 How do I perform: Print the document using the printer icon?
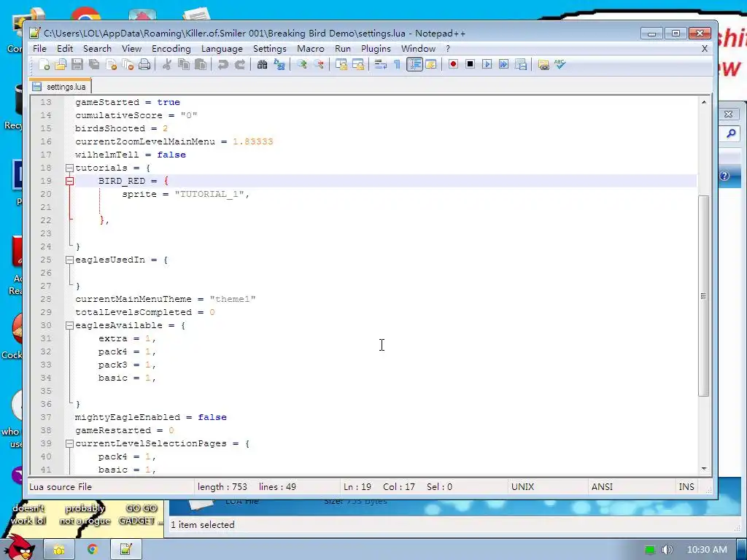[x=144, y=64]
